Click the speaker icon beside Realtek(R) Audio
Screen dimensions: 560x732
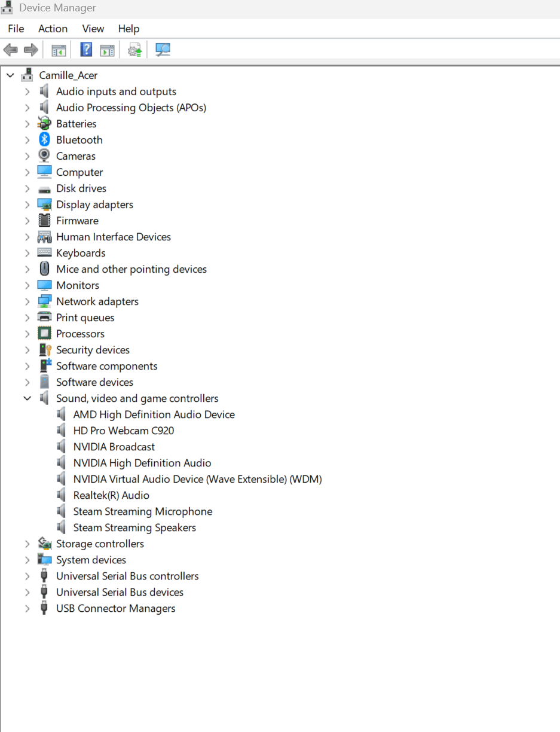coord(61,495)
